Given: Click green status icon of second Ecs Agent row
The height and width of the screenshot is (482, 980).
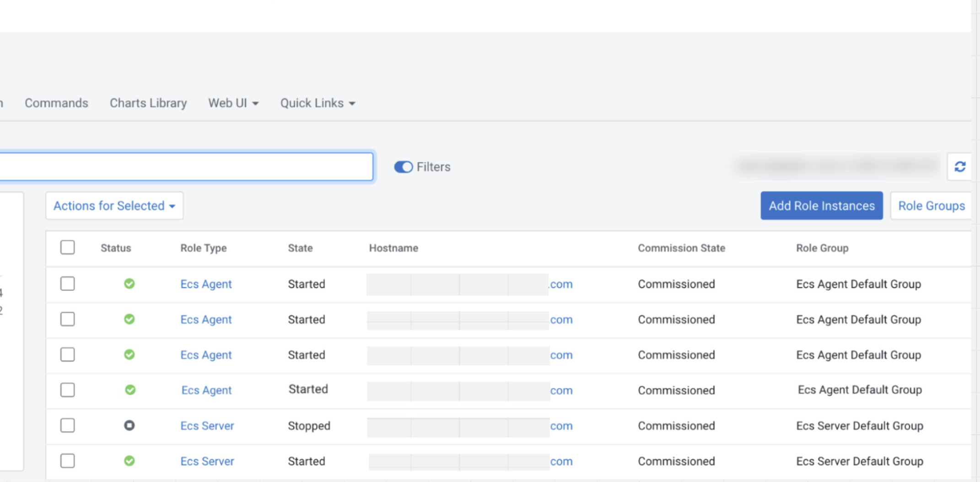Looking at the screenshot, I should coord(129,319).
